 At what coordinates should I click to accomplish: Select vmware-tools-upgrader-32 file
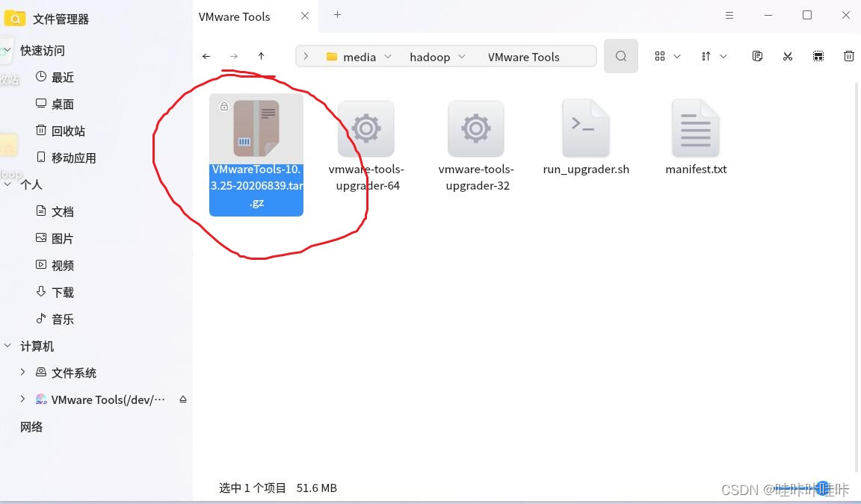(476, 146)
